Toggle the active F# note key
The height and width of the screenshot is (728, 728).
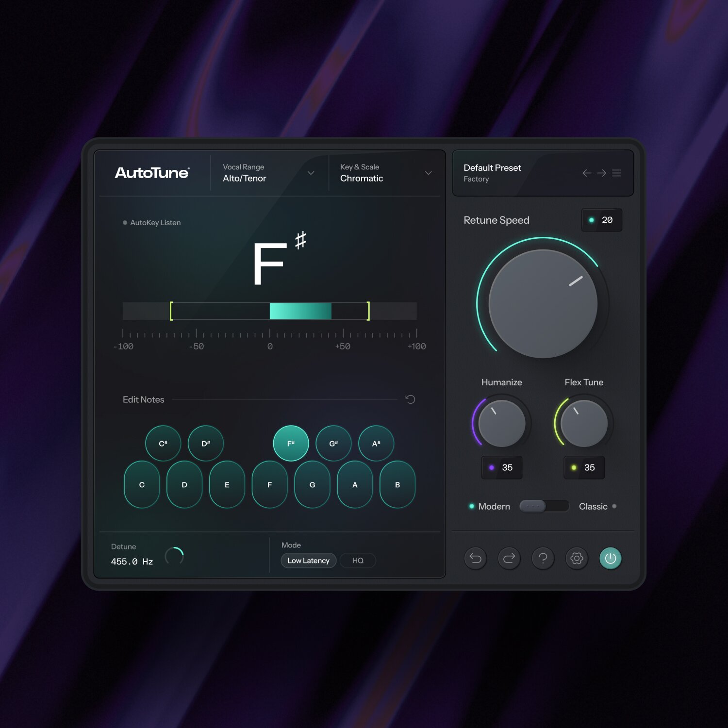(x=291, y=443)
